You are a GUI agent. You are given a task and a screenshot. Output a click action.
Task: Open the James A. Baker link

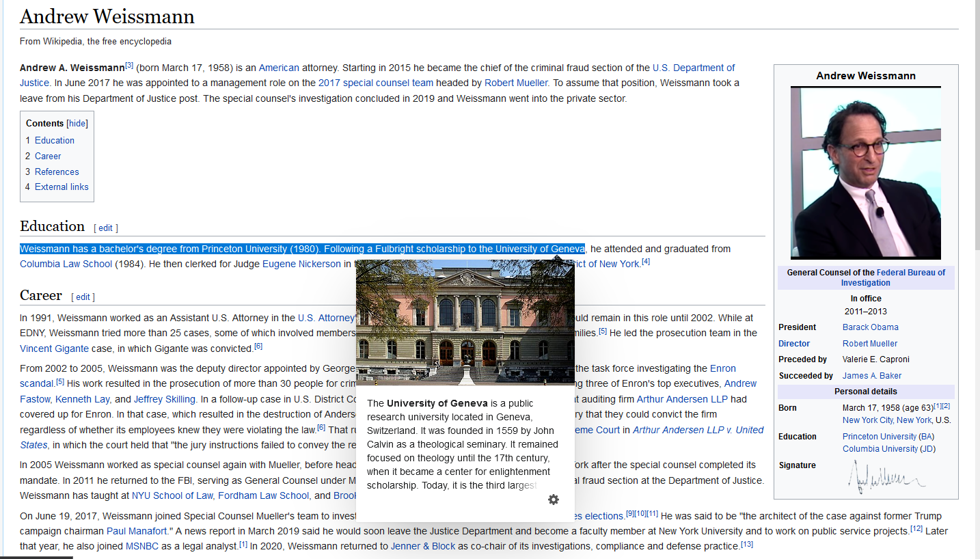(x=872, y=376)
